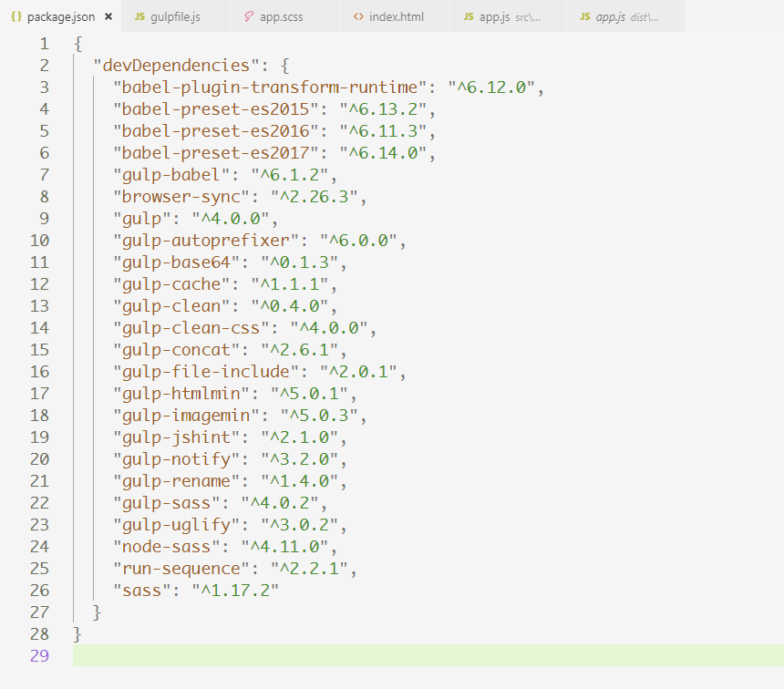
Task: Click the "browser-sync" key
Action: 181,197
